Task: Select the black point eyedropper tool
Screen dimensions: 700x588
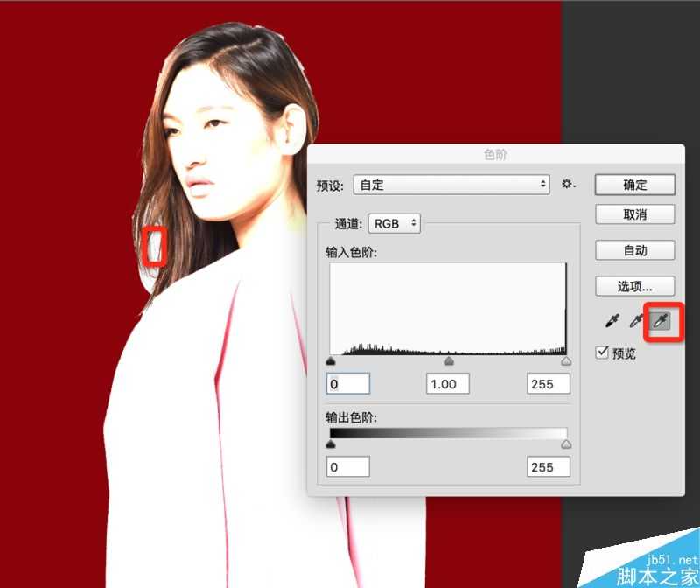Action: 612,320
